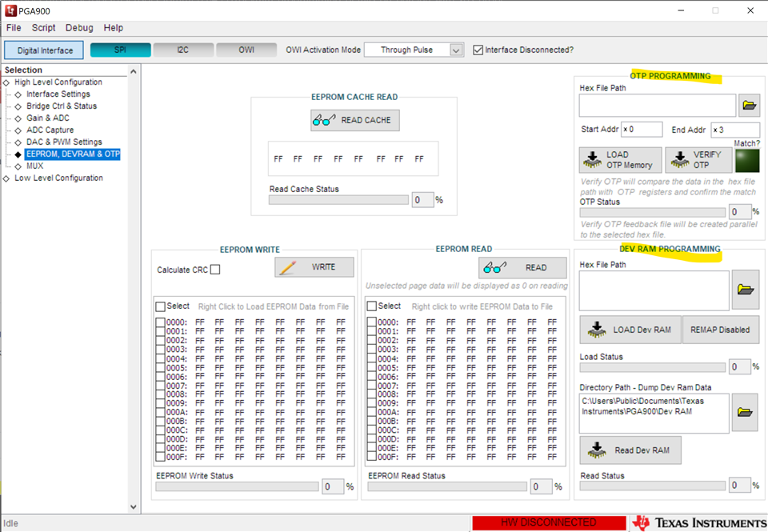Click the Dump Dev Ram directory path field
768x532 pixels.
[654, 414]
